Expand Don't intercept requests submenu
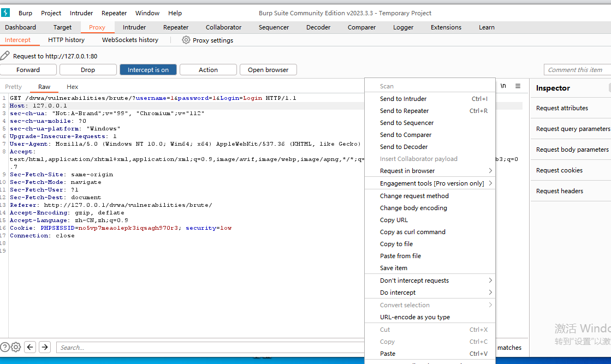 click(430, 281)
